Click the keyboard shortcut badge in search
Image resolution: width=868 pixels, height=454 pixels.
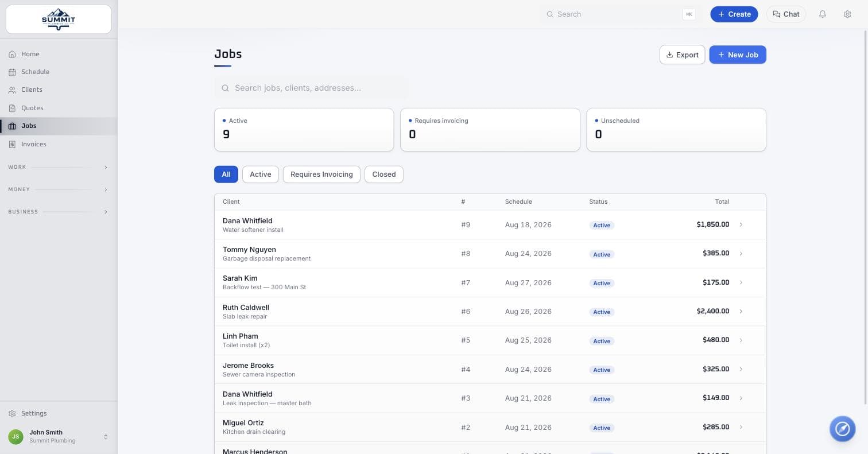click(x=689, y=14)
